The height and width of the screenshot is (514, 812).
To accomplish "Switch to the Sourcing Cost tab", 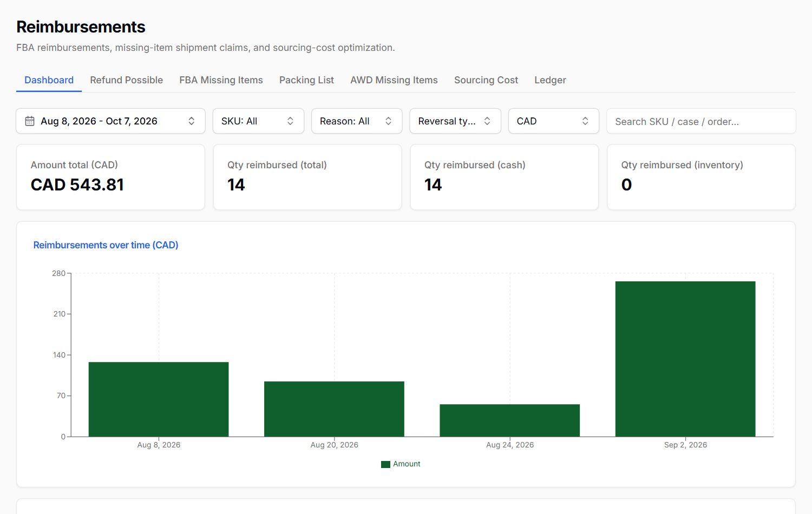I will (x=486, y=80).
